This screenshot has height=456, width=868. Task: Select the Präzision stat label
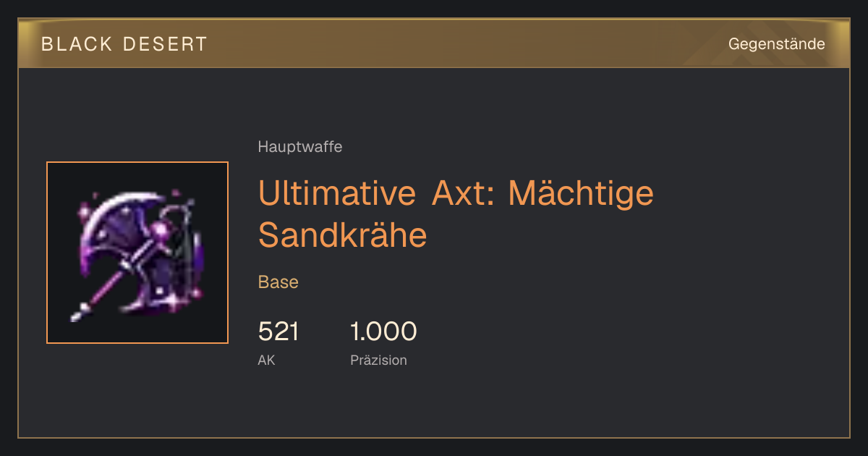tap(378, 360)
